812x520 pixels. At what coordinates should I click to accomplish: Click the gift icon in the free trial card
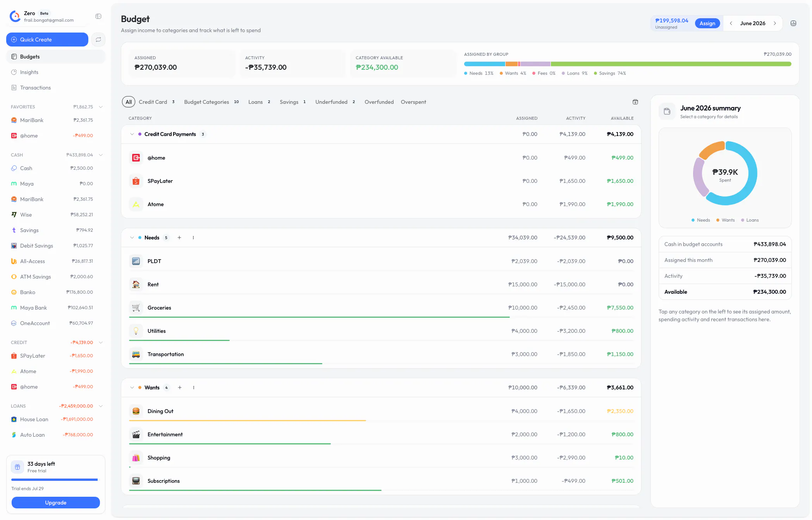[x=17, y=467]
